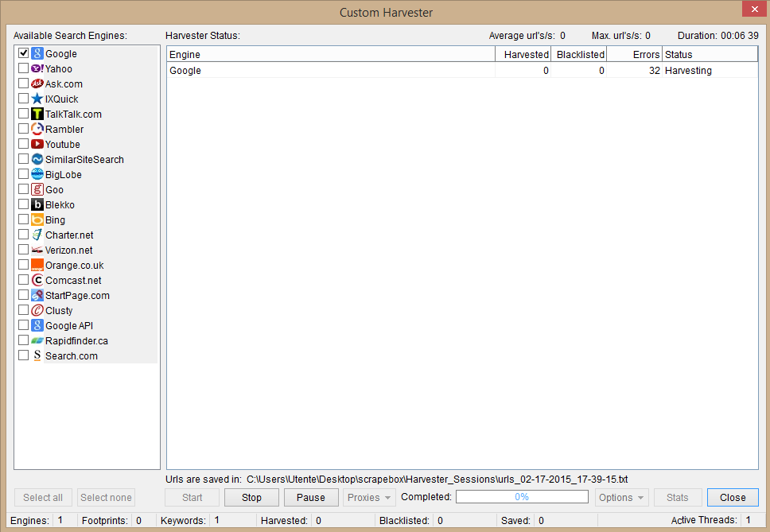Click the Youtube engine icon
The height and width of the screenshot is (532, 770).
click(x=37, y=144)
